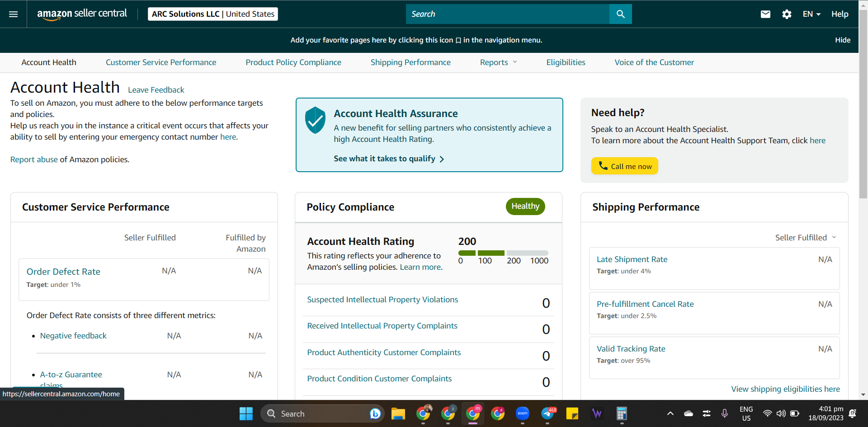Open File Explorer from the taskbar

click(398, 413)
